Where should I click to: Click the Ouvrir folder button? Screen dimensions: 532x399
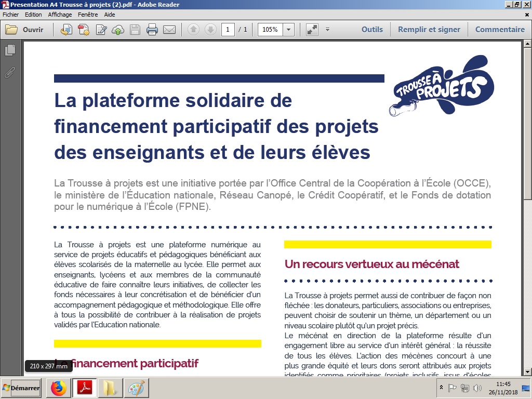[24, 30]
